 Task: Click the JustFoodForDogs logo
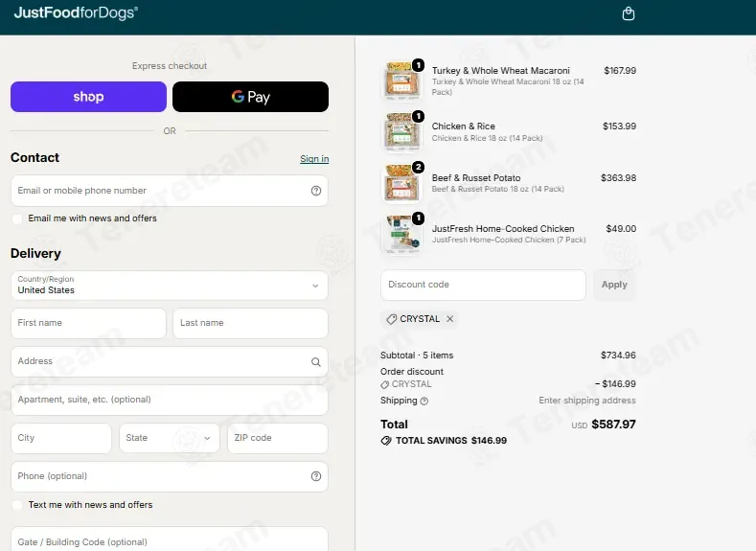tap(76, 12)
